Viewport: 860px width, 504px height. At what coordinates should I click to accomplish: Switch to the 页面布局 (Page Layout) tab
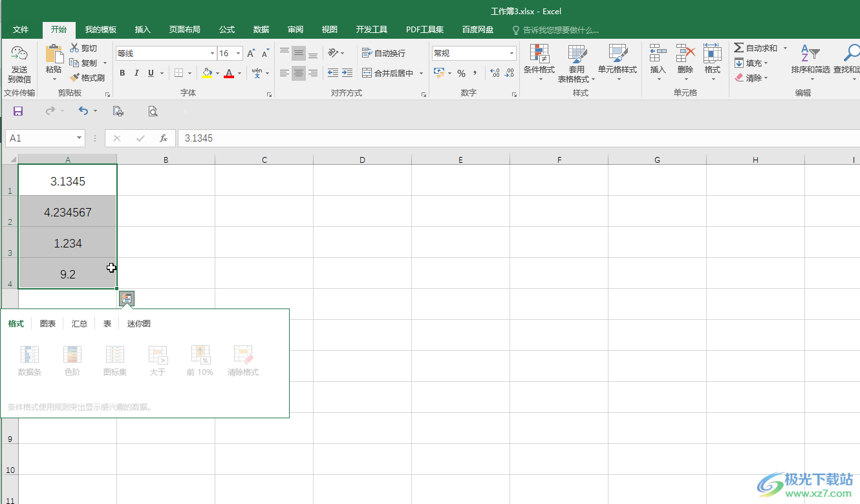(x=185, y=30)
